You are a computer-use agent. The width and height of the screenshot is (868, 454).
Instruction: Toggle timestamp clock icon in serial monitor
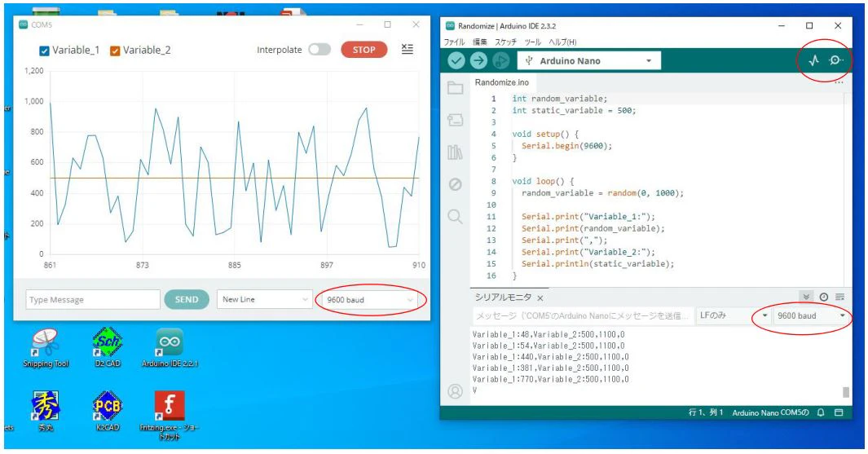point(824,298)
